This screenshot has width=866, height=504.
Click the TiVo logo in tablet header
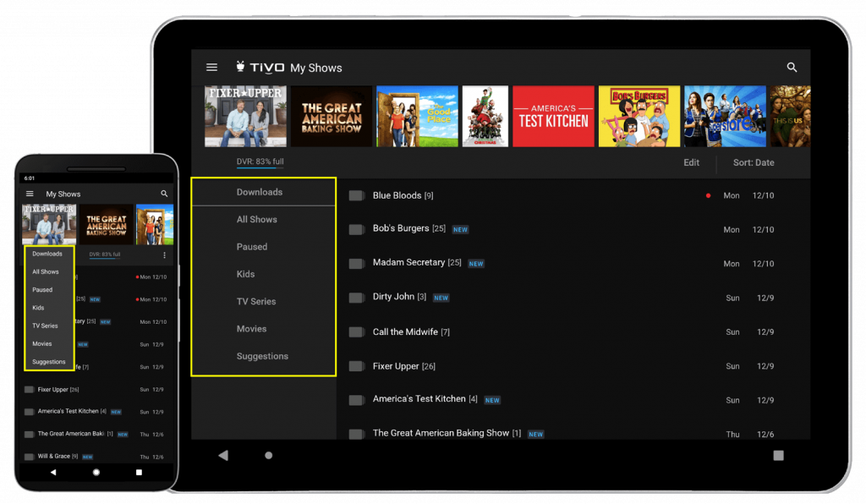coord(260,68)
